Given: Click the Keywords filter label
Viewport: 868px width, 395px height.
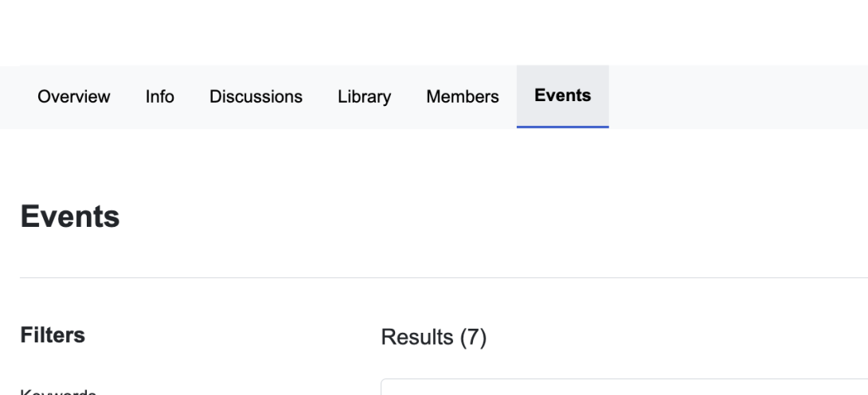Looking at the screenshot, I should coord(58,391).
